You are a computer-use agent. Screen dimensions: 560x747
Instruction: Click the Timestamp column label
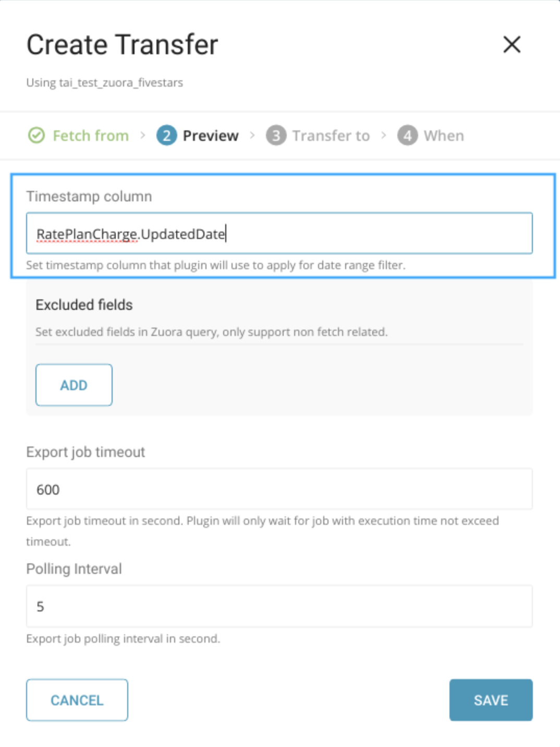[x=89, y=197]
